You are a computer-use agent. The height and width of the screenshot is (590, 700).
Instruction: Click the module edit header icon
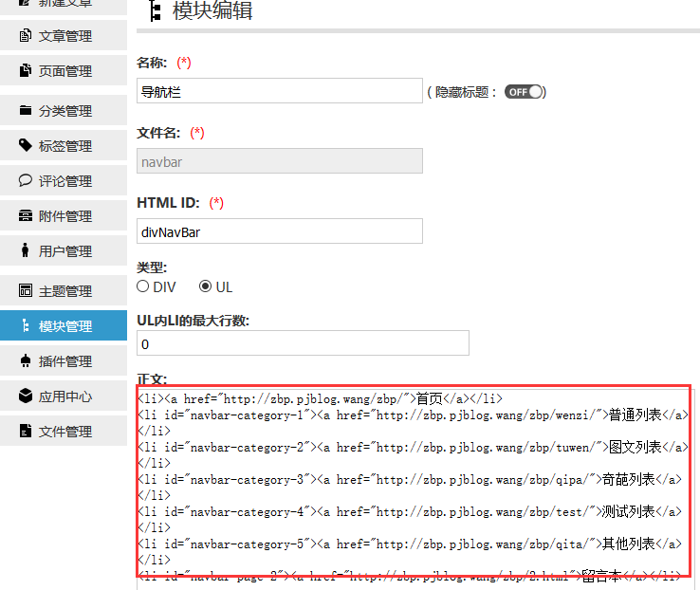pyautogui.click(x=155, y=11)
